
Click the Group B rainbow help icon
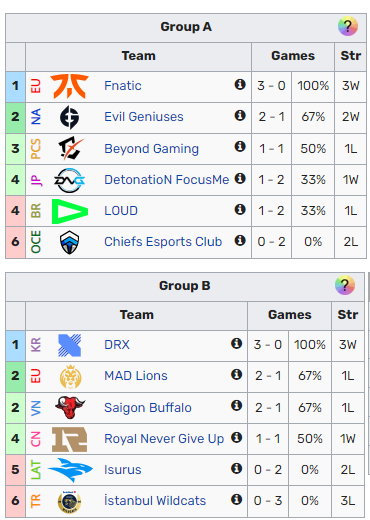[x=345, y=285]
